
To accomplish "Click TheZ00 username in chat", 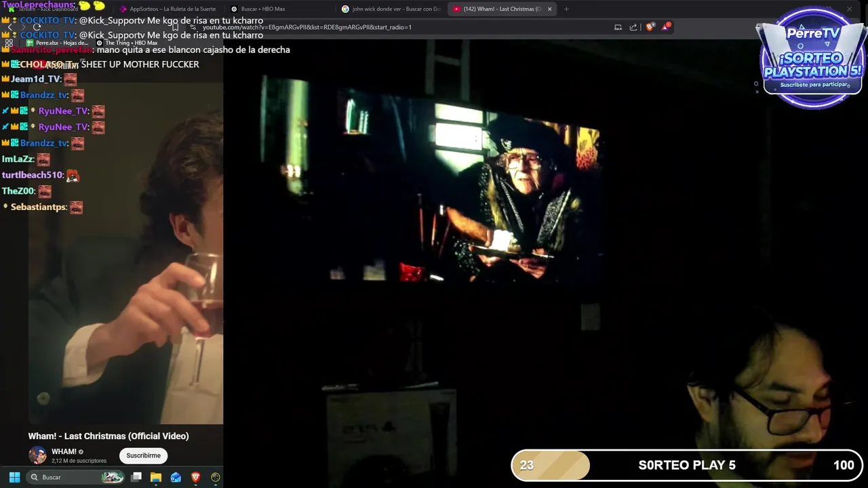I will click(18, 191).
